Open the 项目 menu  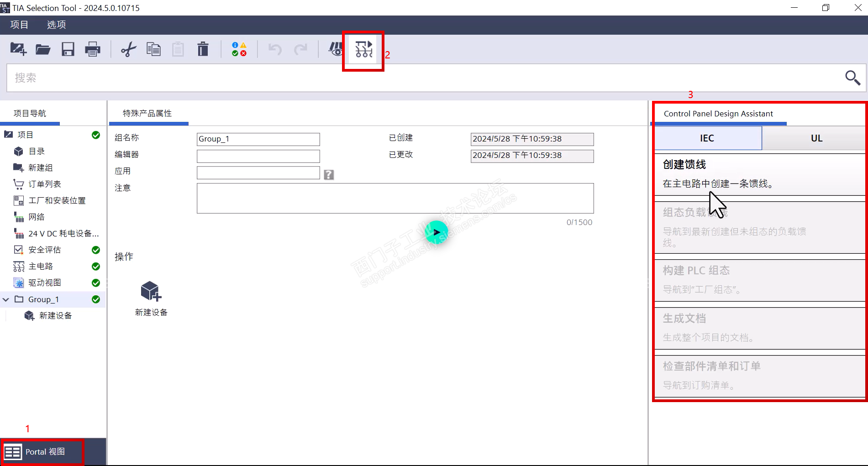(x=19, y=25)
